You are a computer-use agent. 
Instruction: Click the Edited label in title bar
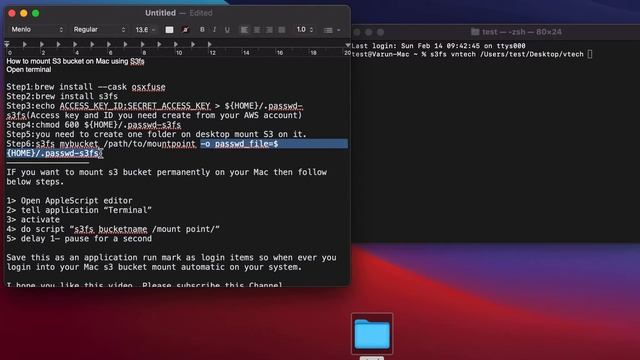[201, 13]
